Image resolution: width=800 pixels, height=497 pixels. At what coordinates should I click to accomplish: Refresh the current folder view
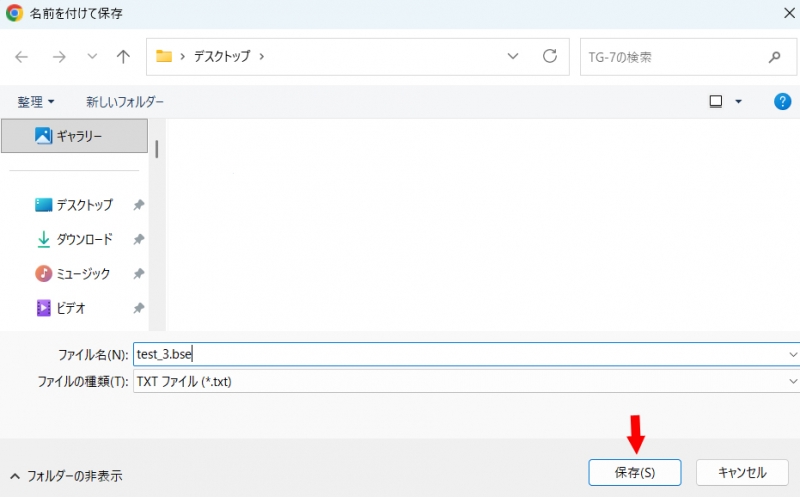549,57
